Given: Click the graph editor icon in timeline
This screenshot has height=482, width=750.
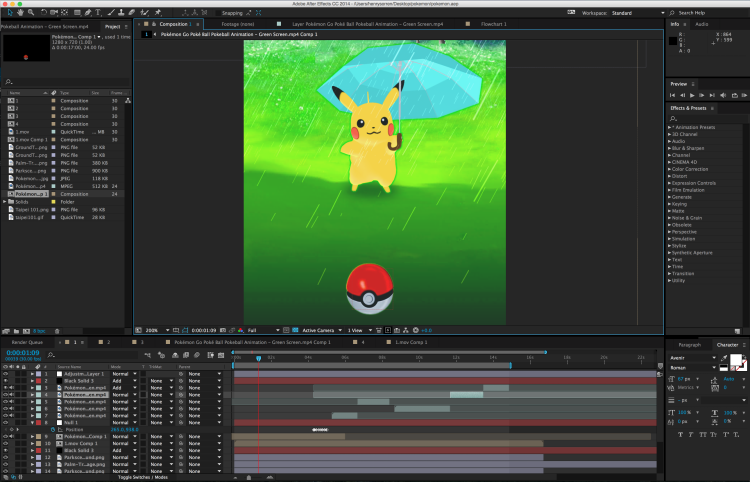Looking at the screenshot, I should pyautogui.click(x=221, y=355).
